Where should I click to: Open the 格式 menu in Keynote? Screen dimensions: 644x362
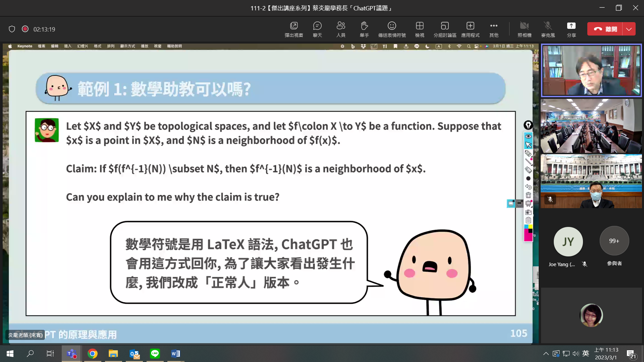[x=98, y=46]
